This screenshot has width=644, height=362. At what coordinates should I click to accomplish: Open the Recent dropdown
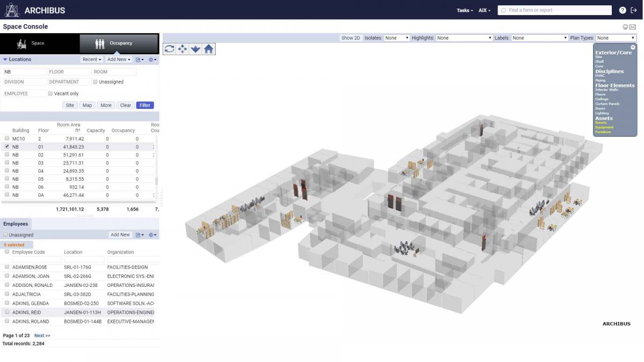[92, 60]
